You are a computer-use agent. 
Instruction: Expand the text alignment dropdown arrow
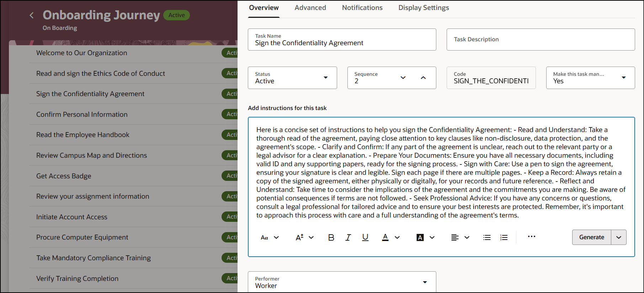tap(467, 237)
